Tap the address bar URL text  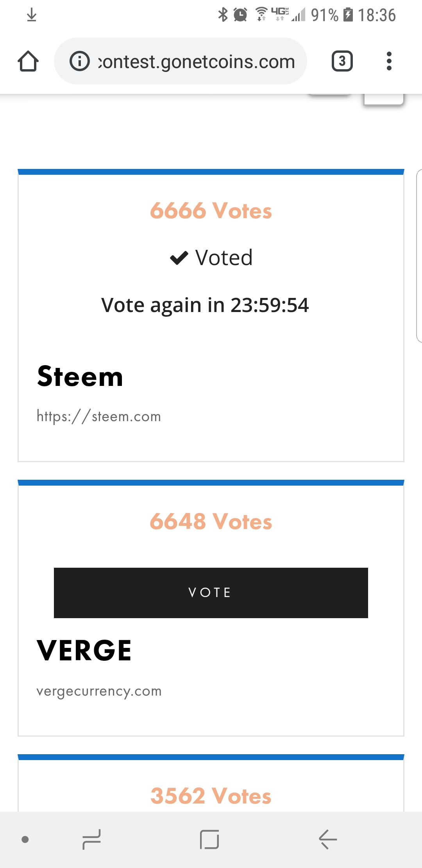click(x=197, y=62)
